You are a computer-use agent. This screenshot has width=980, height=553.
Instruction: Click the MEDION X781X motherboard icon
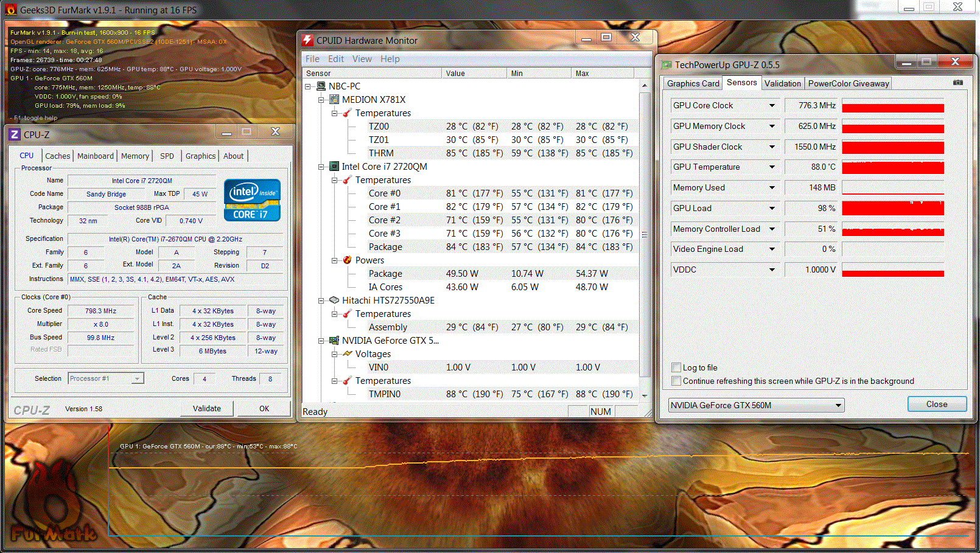click(x=334, y=100)
